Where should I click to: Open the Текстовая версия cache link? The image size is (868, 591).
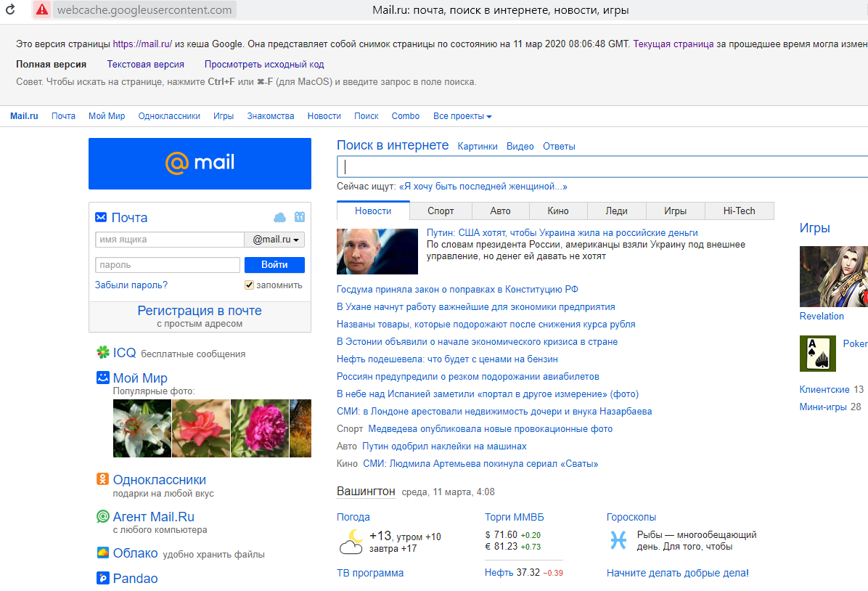[146, 64]
